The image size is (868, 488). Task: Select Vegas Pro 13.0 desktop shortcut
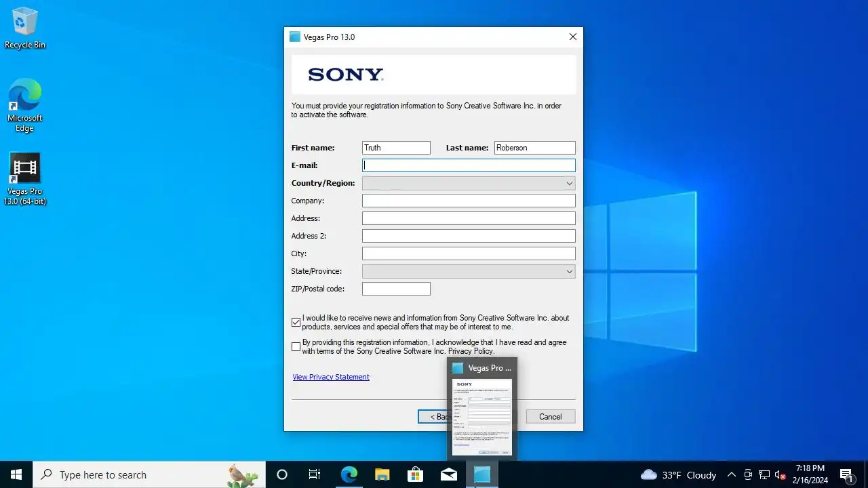(25, 178)
